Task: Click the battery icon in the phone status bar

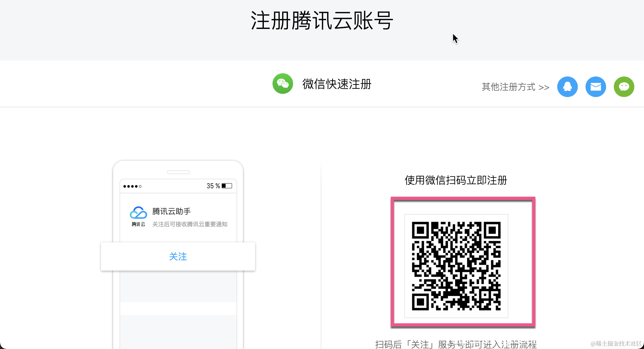Action: [227, 186]
